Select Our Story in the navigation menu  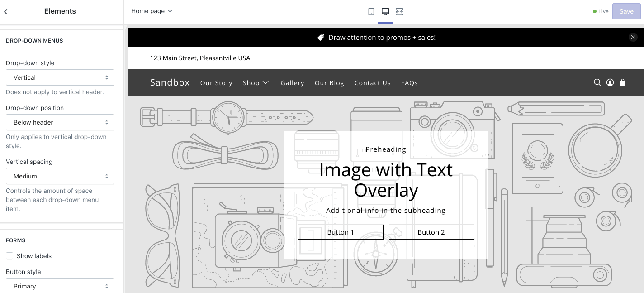[216, 83]
